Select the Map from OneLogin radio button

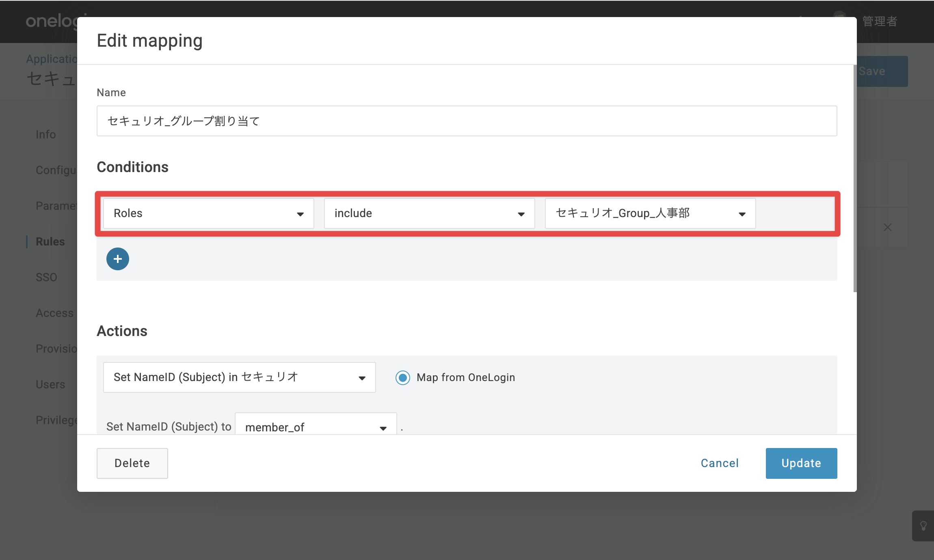pyautogui.click(x=403, y=378)
